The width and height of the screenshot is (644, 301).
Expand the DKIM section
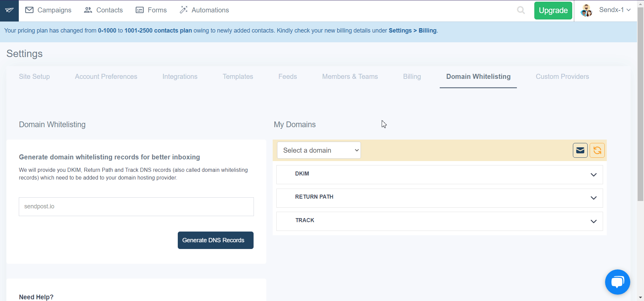click(439, 174)
